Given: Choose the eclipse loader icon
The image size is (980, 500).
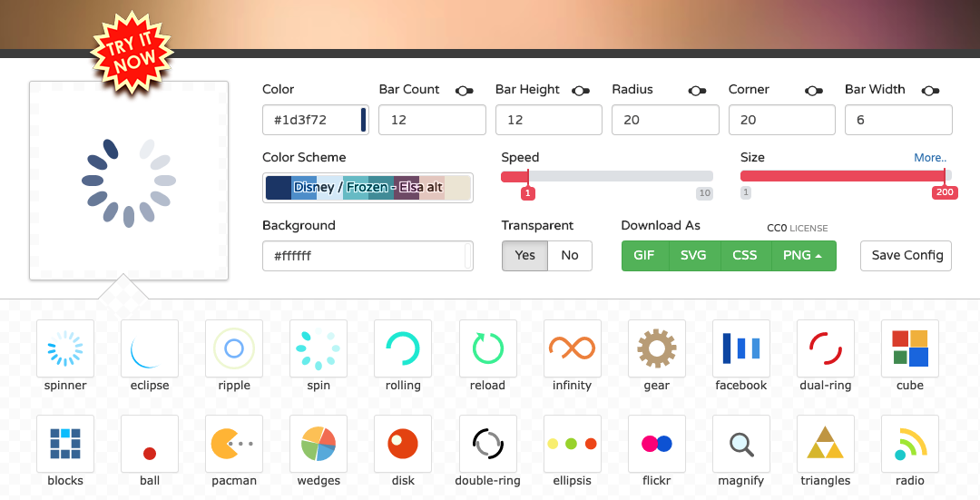Looking at the screenshot, I should click(150, 348).
